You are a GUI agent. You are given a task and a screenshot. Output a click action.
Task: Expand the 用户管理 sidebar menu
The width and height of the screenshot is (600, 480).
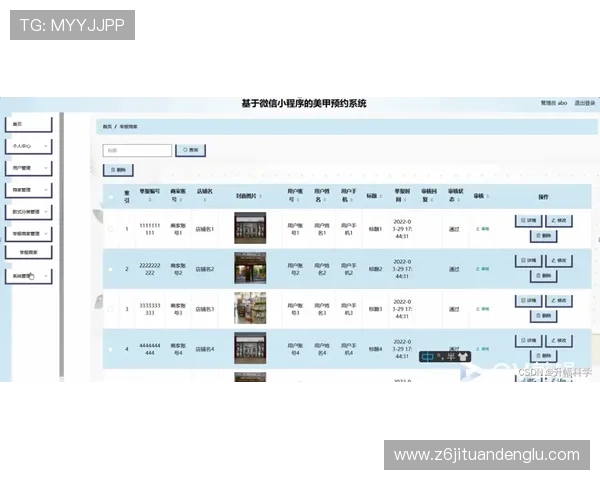coord(29,168)
